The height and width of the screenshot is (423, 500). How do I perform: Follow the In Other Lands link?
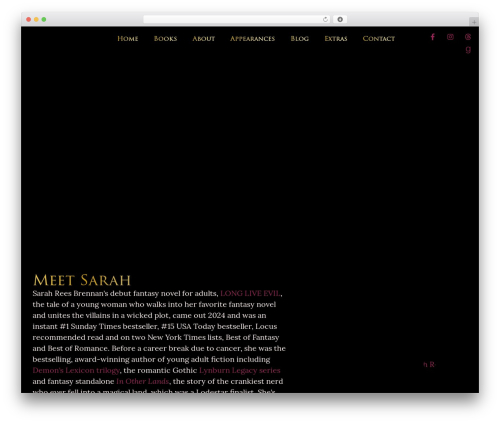tap(143, 381)
